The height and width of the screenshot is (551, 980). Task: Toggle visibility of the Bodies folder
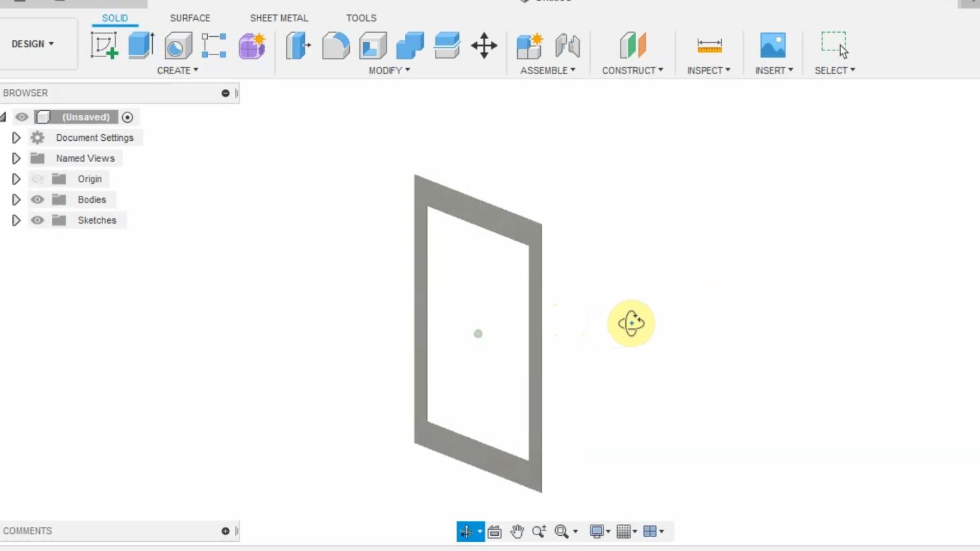[x=37, y=199]
